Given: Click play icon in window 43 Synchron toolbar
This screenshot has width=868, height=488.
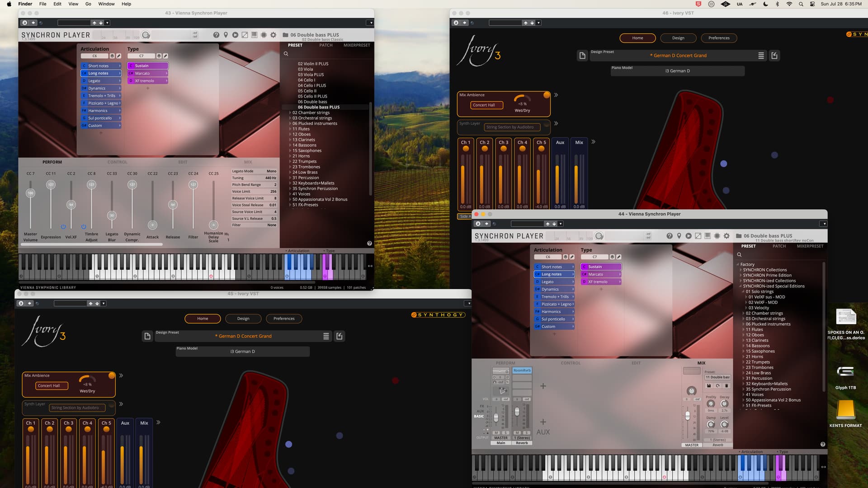Looking at the screenshot, I should (235, 35).
